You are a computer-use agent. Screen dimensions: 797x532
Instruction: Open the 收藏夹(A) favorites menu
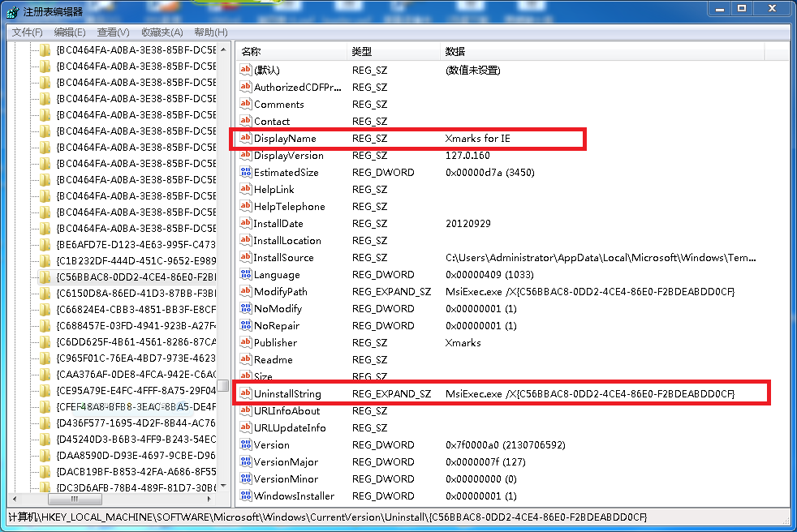[162, 32]
